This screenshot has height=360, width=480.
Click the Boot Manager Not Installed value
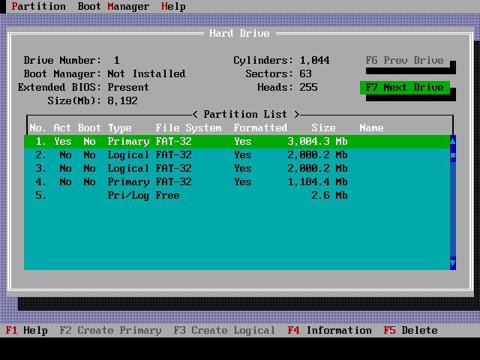coord(146,74)
